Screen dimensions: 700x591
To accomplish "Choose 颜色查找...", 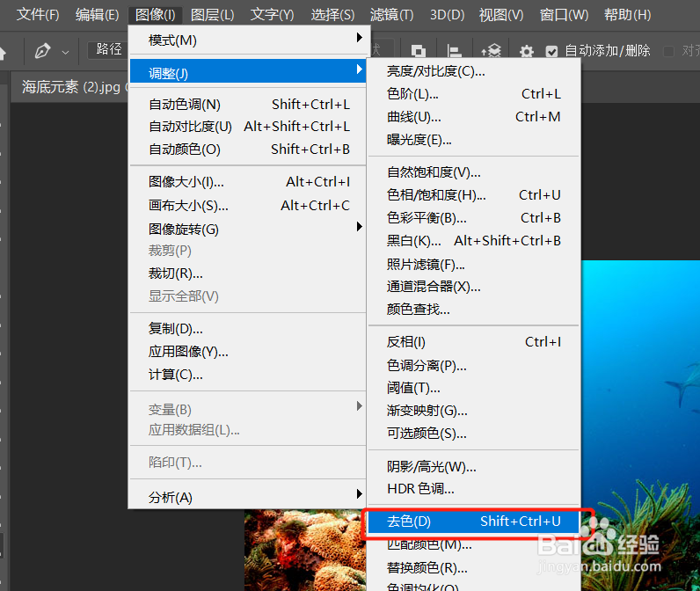I will click(x=474, y=309).
